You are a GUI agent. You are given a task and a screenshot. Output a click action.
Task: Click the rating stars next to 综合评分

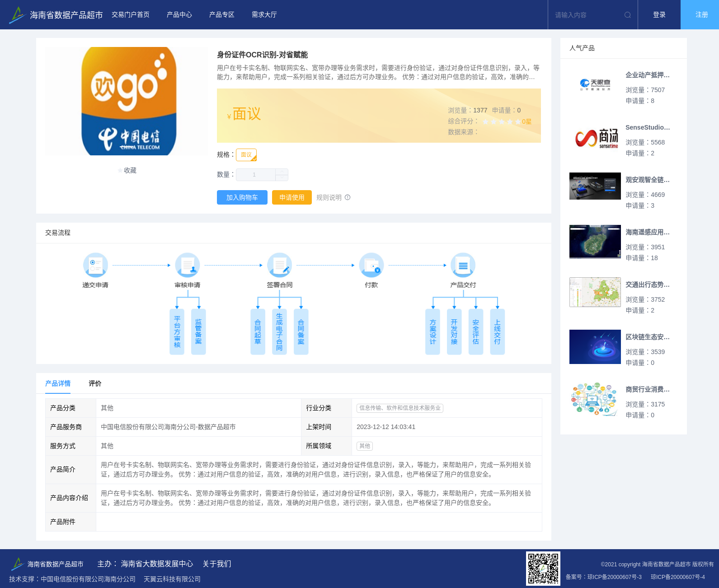[502, 121]
